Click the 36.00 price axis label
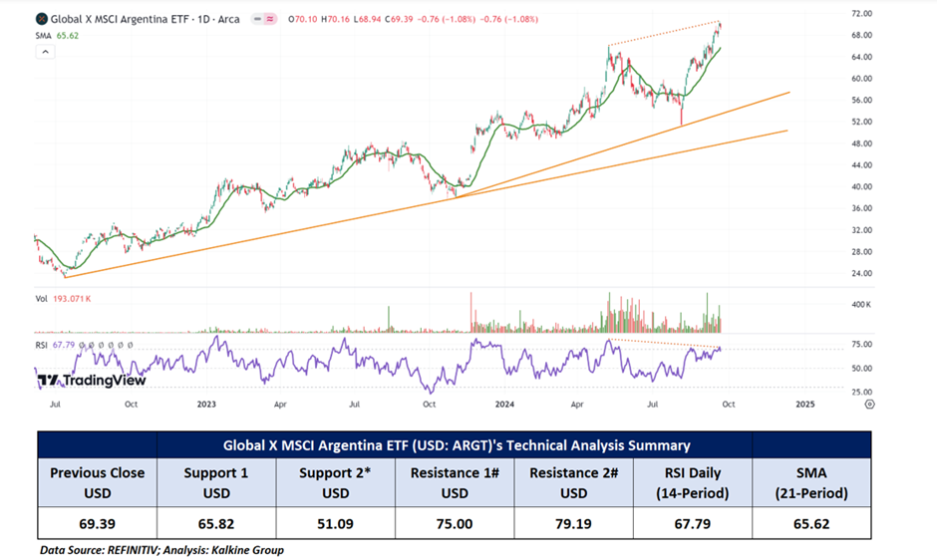The width and height of the screenshot is (937, 560). (x=861, y=208)
